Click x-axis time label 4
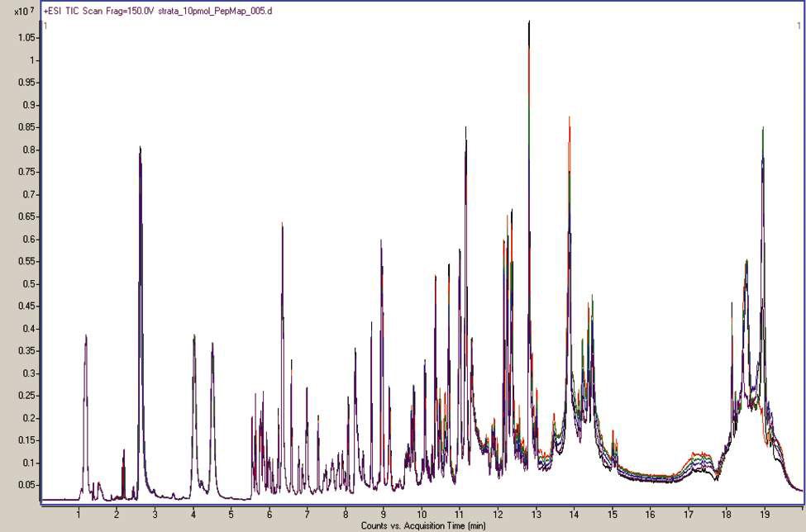806x532 pixels. (x=193, y=515)
